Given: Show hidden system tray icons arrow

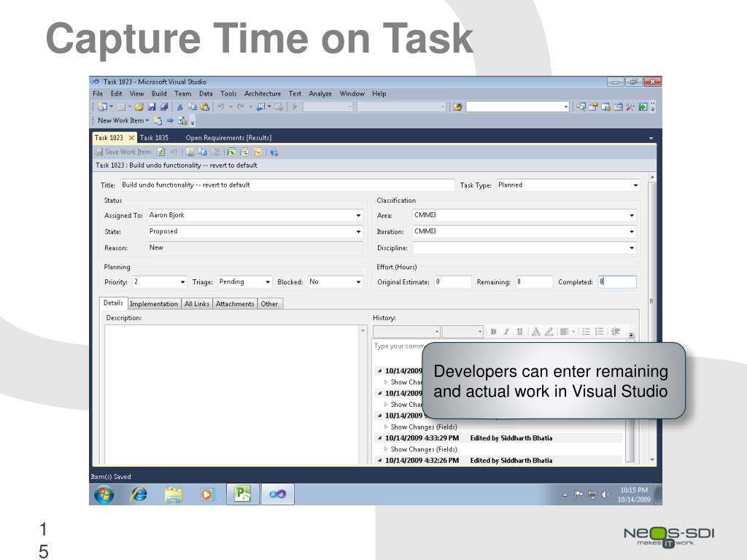Looking at the screenshot, I should [565, 495].
